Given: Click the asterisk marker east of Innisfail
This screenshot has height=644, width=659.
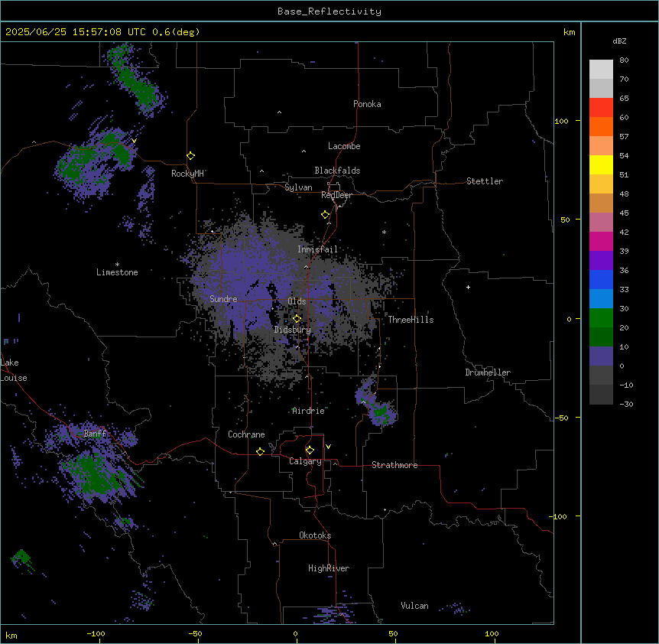Looking at the screenshot, I should [x=384, y=232].
